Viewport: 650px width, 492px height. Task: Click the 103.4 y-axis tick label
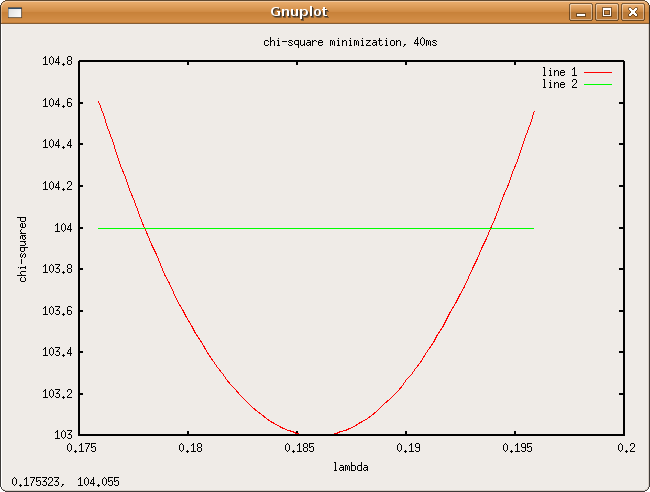click(x=57, y=352)
